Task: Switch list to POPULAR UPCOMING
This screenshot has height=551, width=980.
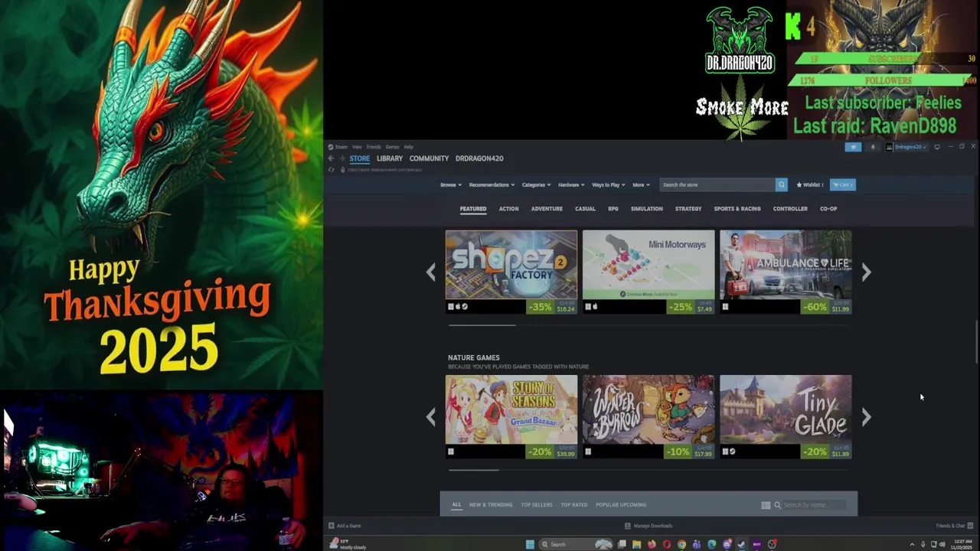Action: (621, 505)
